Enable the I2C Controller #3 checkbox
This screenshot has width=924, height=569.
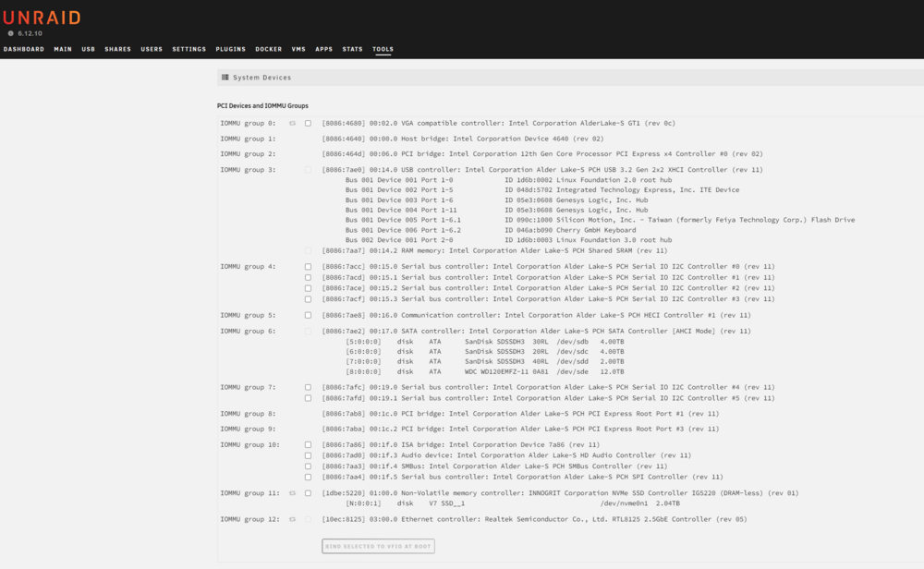(x=309, y=299)
